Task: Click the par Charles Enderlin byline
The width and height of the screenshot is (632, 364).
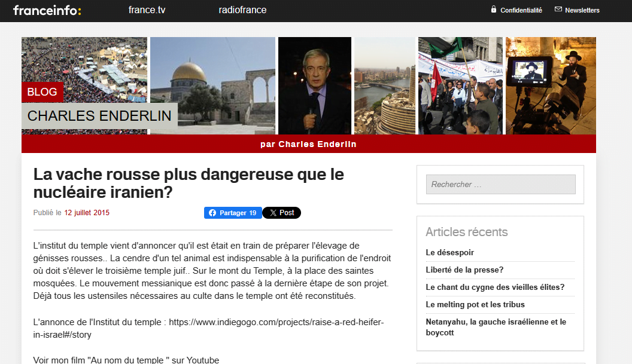Action: click(308, 144)
